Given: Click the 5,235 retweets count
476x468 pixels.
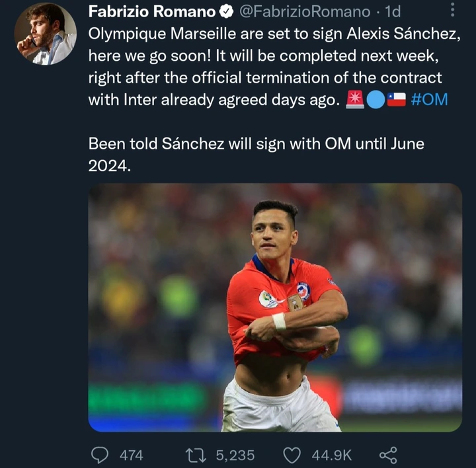Looking at the screenshot, I should (x=235, y=455).
